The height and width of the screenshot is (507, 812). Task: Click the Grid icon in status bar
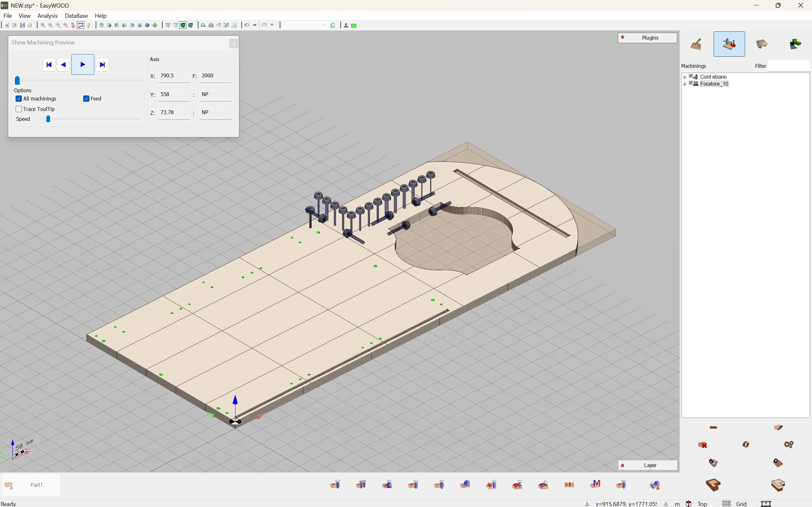726,504
